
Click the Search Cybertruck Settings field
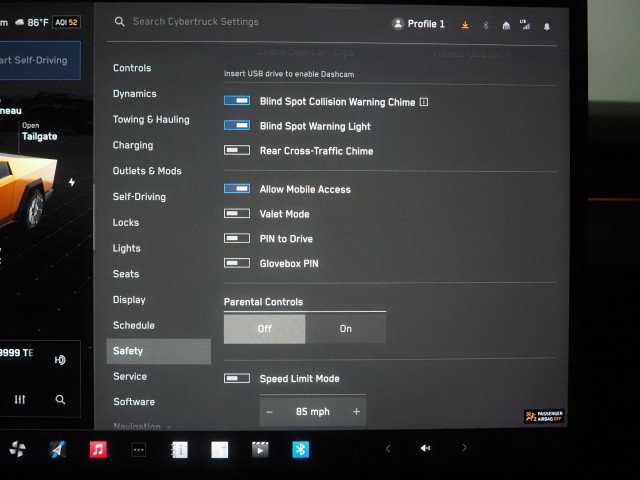(196, 22)
